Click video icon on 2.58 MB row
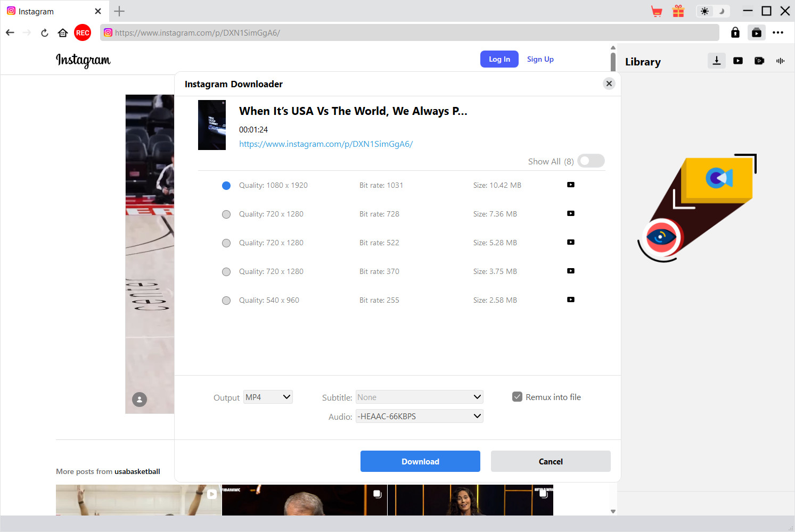 tap(571, 300)
